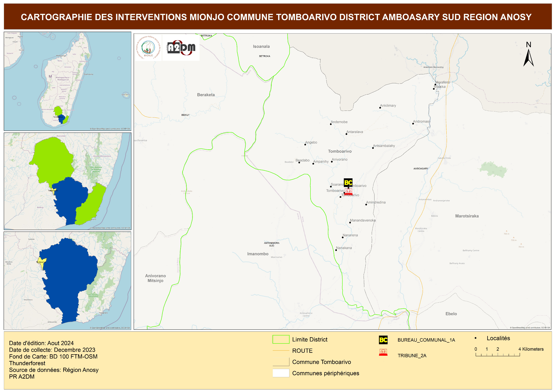Click the BC legend icon for BUREAU_COMMUNAL_1A
This screenshot has width=555, height=392.
(x=383, y=340)
